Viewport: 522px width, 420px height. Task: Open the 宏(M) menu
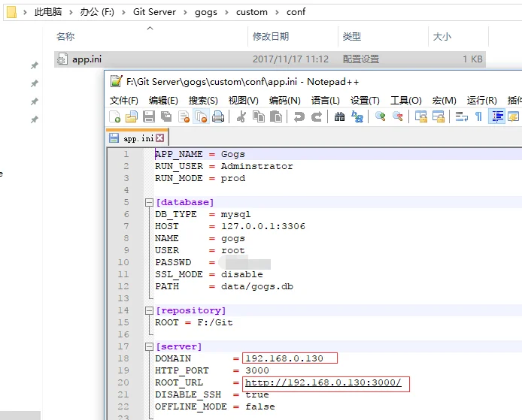(444, 100)
